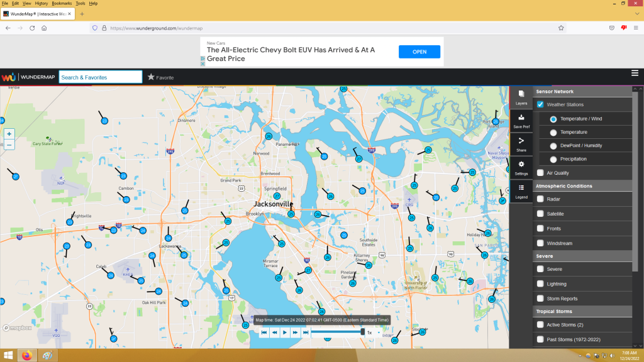Zoom out of the map
This screenshot has width=644, height=362.
click(9, 145)
